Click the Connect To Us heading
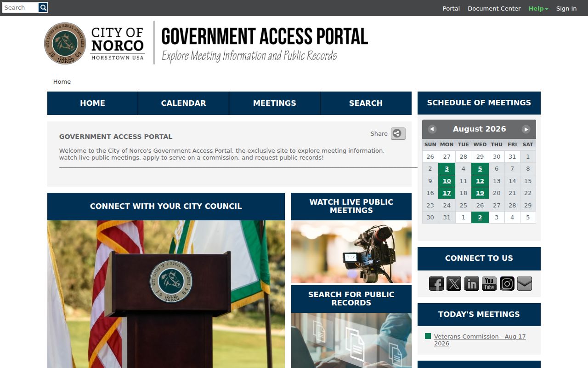This screenshot has width=588, height=368. pyautogui.click(x=479, y=258)
